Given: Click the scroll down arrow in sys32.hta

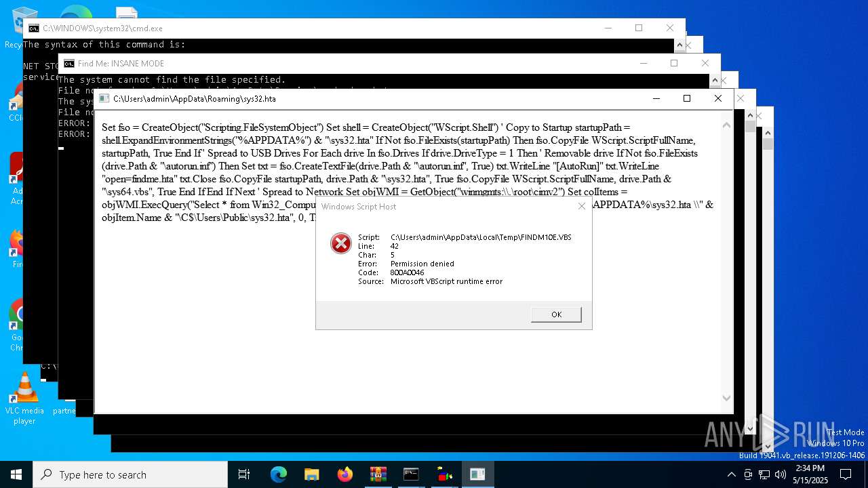Looking at the screenshot, I should tap(726, 399).
